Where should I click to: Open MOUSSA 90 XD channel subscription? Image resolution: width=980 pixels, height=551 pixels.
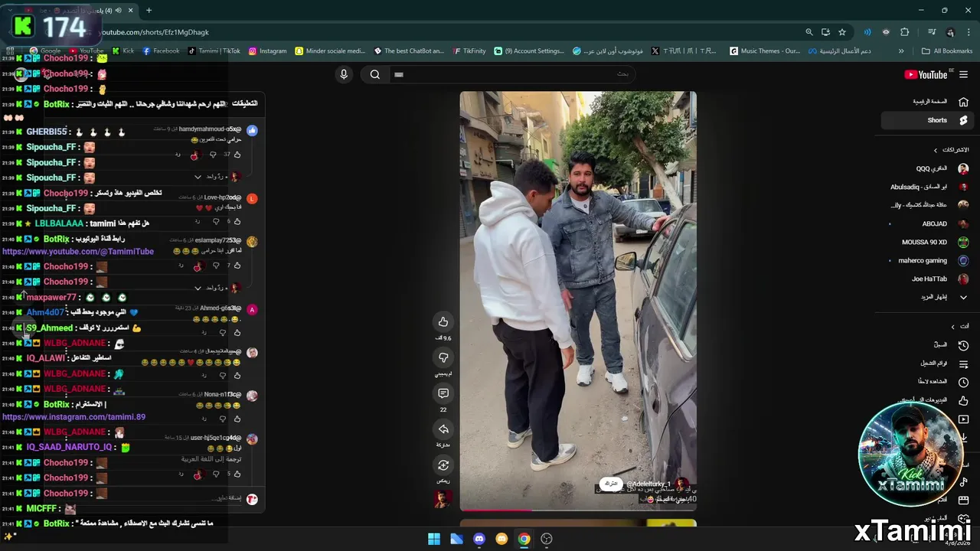pyautogui.click(x=928, y=242)
